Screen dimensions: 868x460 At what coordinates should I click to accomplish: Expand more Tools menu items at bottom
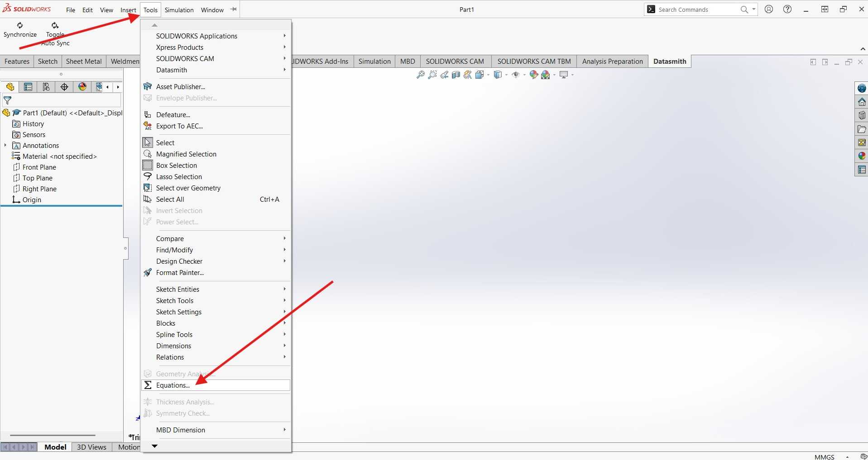point(154,446)
